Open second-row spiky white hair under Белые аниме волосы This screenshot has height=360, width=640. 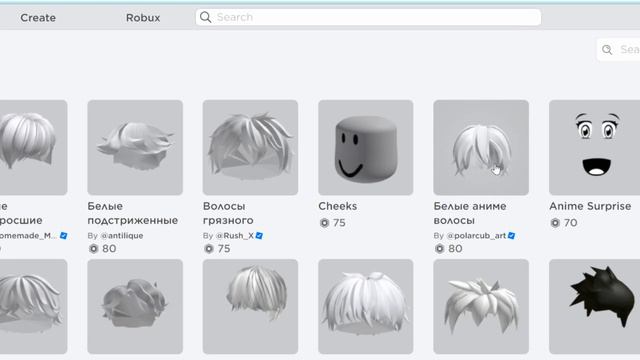click(x=481, y=307)
